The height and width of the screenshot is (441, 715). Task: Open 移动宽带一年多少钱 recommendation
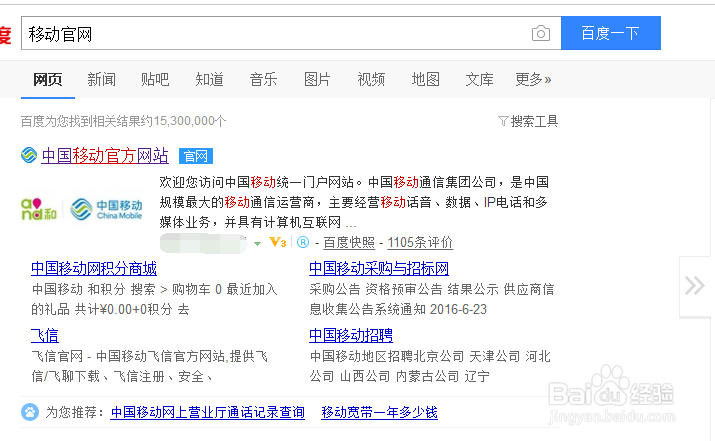click(379, 413)
